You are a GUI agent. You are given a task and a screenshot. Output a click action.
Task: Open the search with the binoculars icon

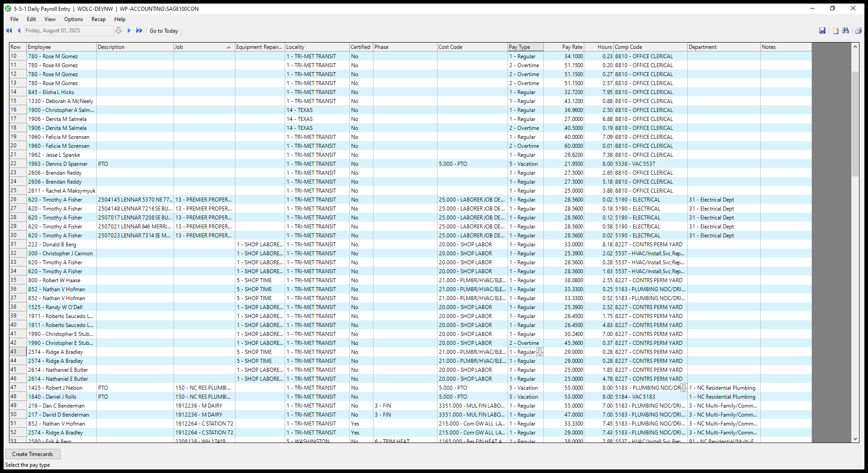[x=846, y=30]
